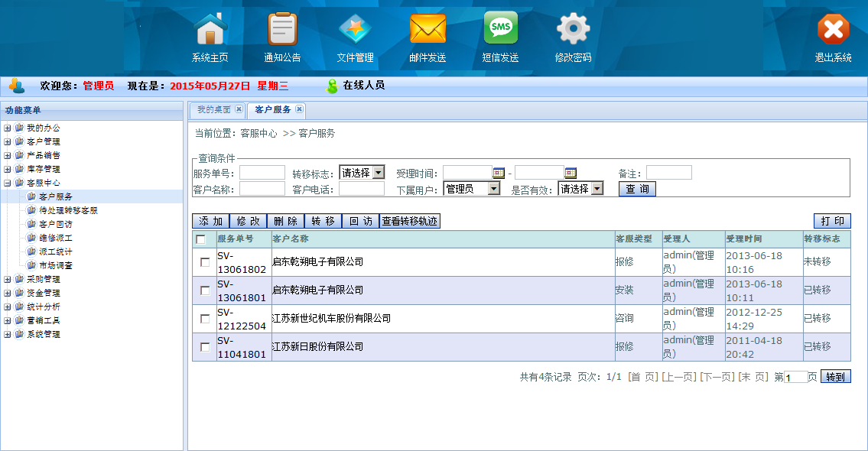This screenshot has width=868, height=451.
Task: Open the 下属用户 dropdown
Action: coord(493,189)
